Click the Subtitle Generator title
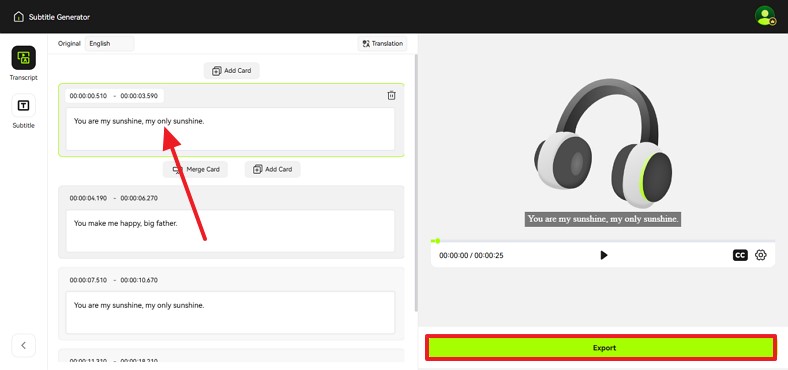Viewport: 788px width, 370px height. (59, 17)
